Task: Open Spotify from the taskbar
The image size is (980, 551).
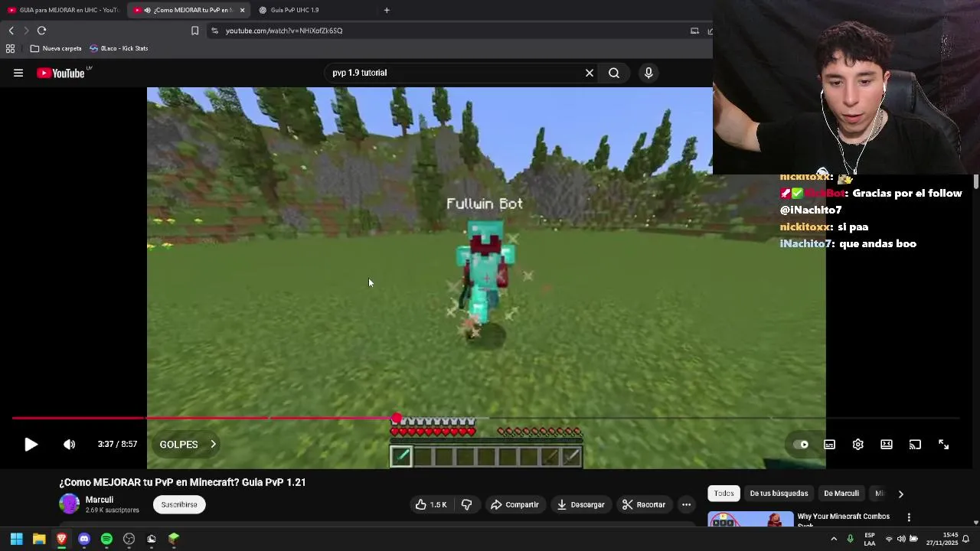Action: tap(106, 539)
